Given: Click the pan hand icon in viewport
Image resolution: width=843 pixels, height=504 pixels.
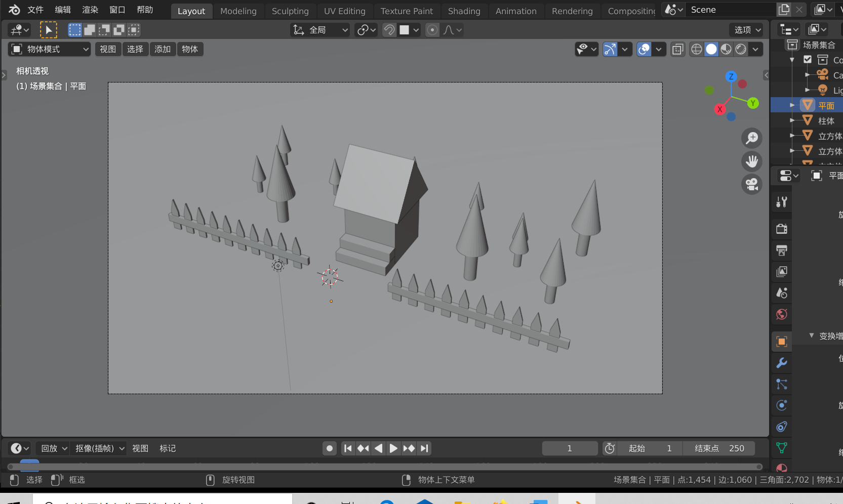Looking at the screenshot, I should coord(752,161).
